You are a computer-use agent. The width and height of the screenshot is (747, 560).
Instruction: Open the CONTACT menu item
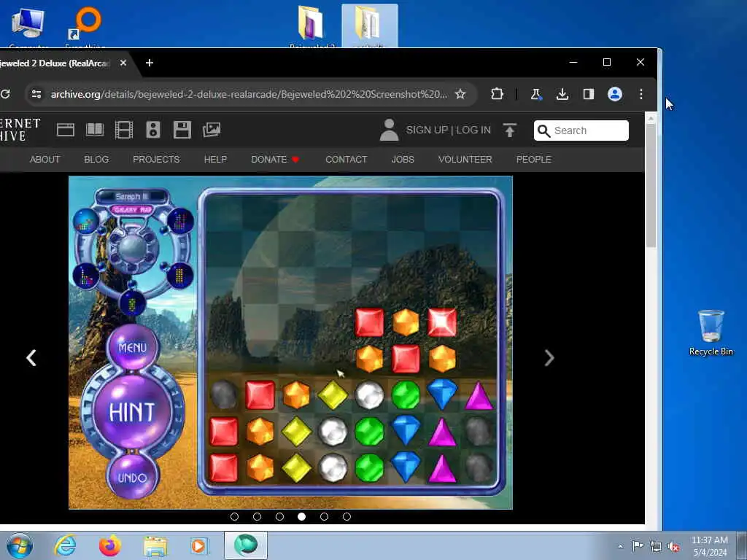pyautogui.click(x=347, y=160)
